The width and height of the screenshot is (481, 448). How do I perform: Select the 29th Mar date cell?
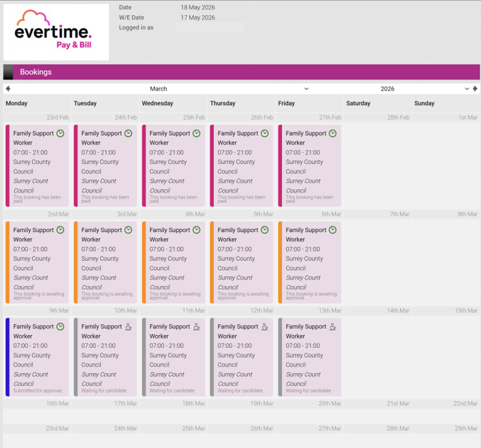point(446,436)
